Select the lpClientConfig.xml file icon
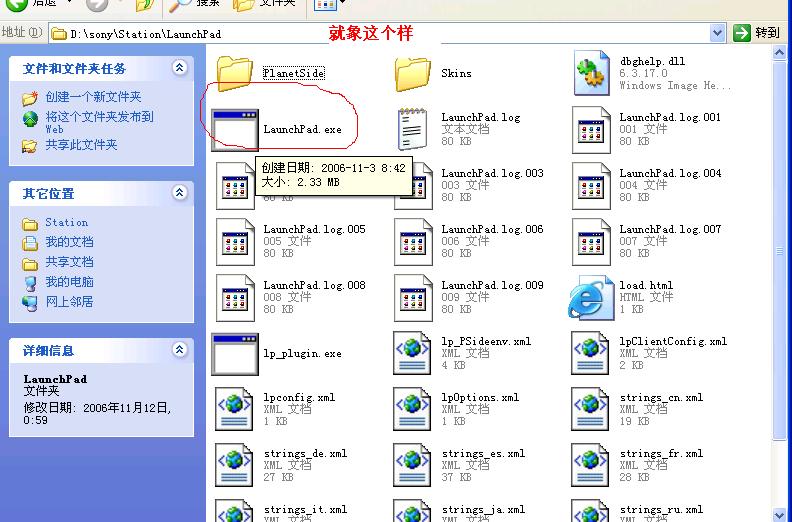Viewport: 792px width, 522px height. click(x=590, y=354)
